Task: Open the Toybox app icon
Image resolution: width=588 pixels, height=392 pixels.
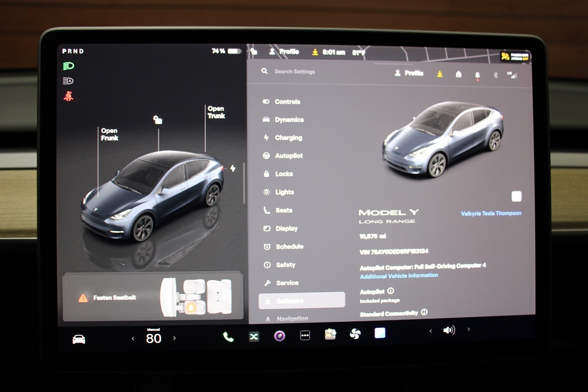Action: (x=330, y=334)
